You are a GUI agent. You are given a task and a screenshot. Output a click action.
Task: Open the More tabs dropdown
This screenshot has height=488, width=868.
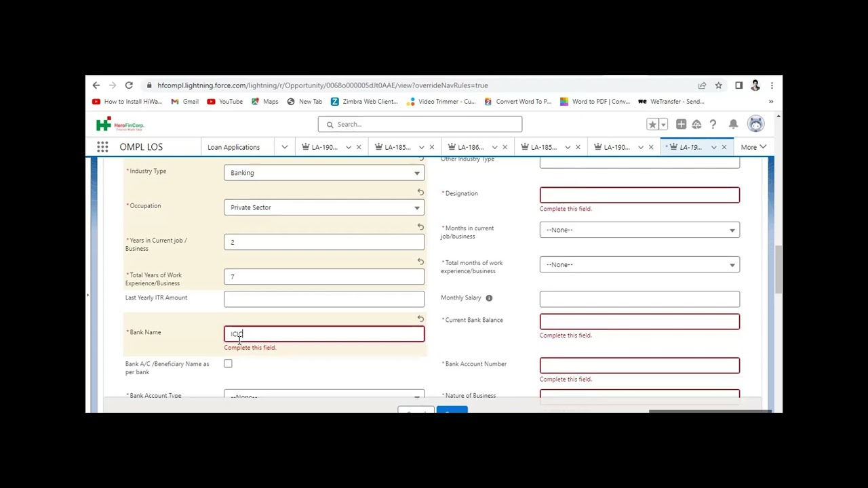coord(753,147)
